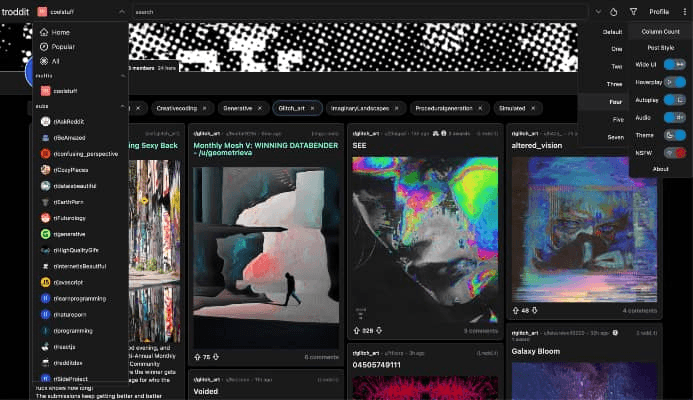Go to the Popular feed

[x=57, y=47]
